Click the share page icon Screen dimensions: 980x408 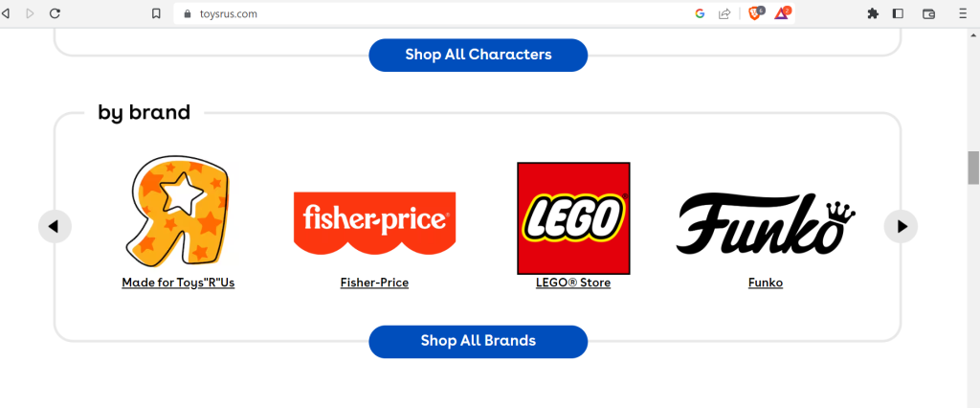point(724,13)
